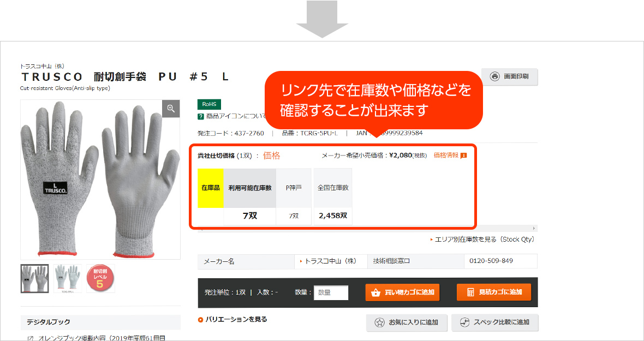Click 見積カゴに追加 quote cart button

[x=494, y=292]
